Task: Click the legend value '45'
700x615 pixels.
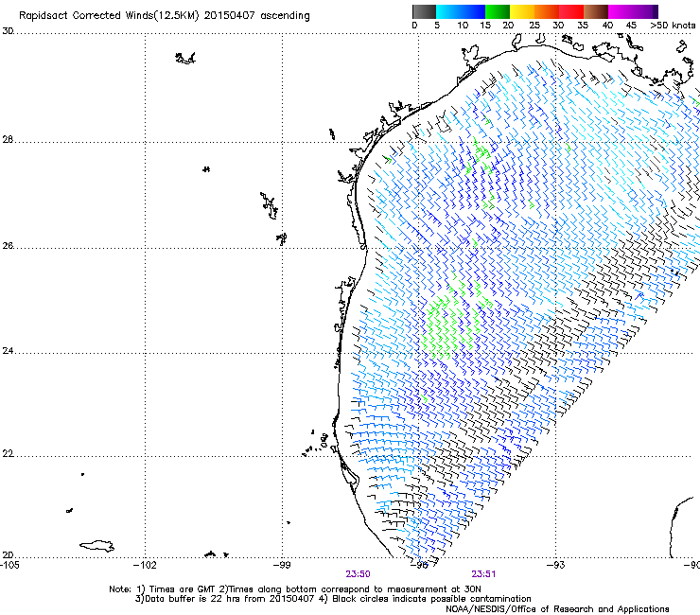Action: click(631, 26)
